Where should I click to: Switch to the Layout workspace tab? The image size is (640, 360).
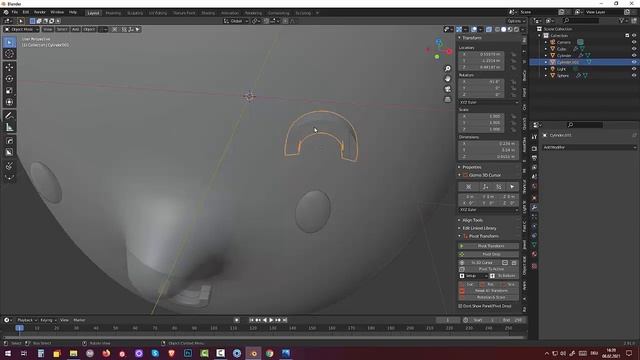pyautogui.click(x=93, y=13)
